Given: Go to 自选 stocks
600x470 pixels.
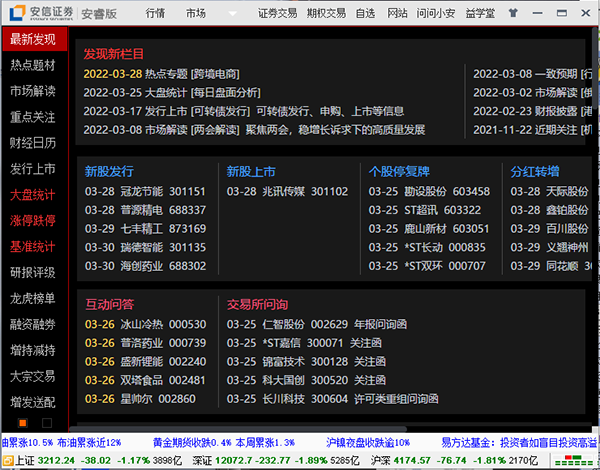Looking at the screenshot, I should 365,13.
